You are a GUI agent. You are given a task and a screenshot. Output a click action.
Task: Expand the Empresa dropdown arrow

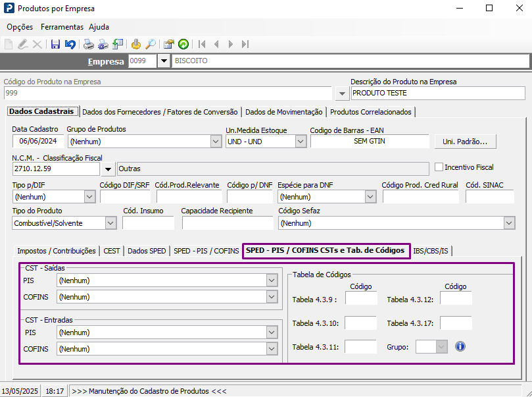(x=164, y=61)
